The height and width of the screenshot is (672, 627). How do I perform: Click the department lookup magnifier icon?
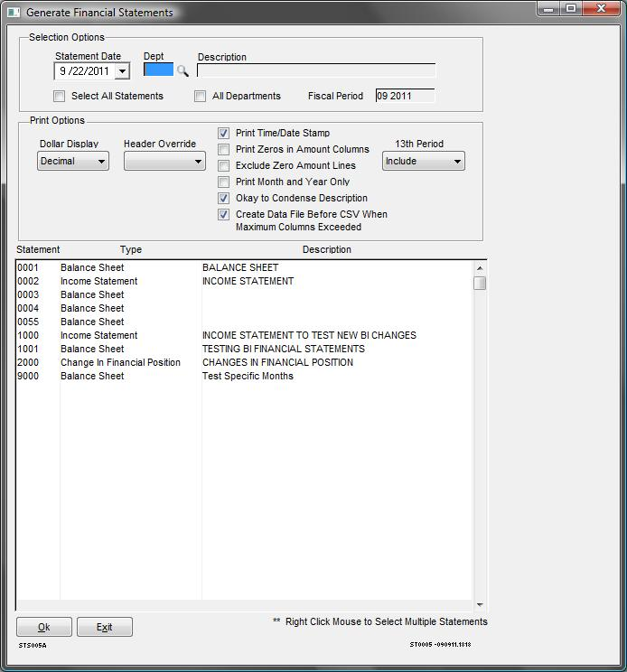pyautogui.click(x=182, y=70)
